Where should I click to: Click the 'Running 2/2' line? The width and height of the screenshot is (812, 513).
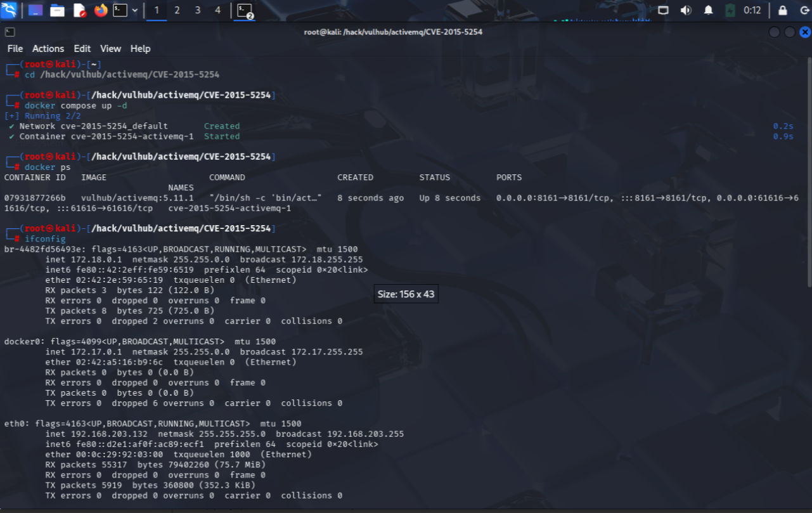[x=42, y=116]
